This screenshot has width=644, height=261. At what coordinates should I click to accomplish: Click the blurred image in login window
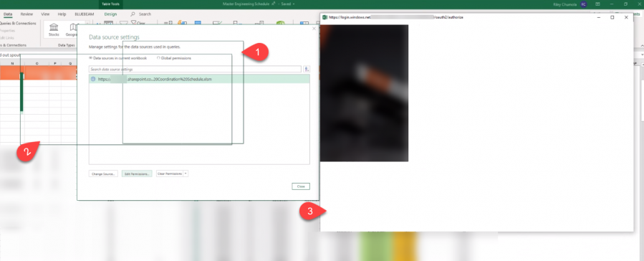[x=364, y=93]
